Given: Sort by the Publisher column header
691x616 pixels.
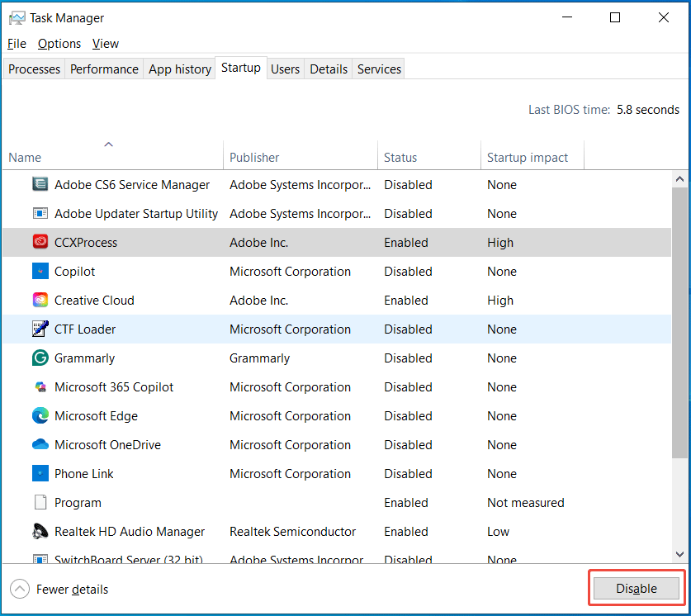Looking at the screenshot, I should 301,154.
